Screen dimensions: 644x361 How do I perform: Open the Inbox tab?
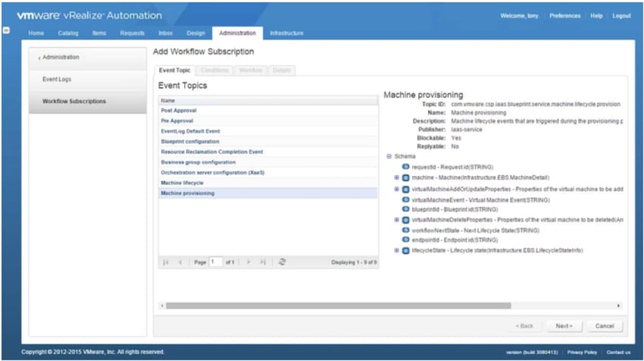pos(165,33)
